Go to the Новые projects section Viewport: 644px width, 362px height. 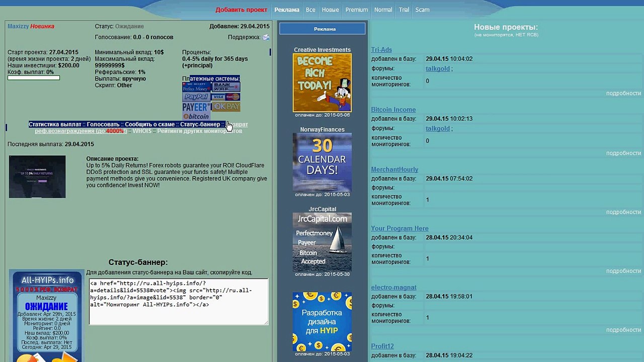(x=330, y=10)
